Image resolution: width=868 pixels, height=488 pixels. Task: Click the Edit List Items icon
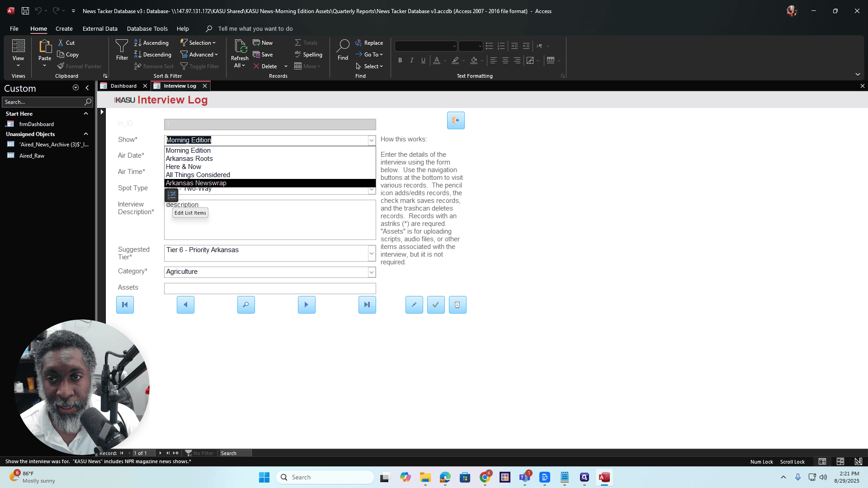point(171,195)
